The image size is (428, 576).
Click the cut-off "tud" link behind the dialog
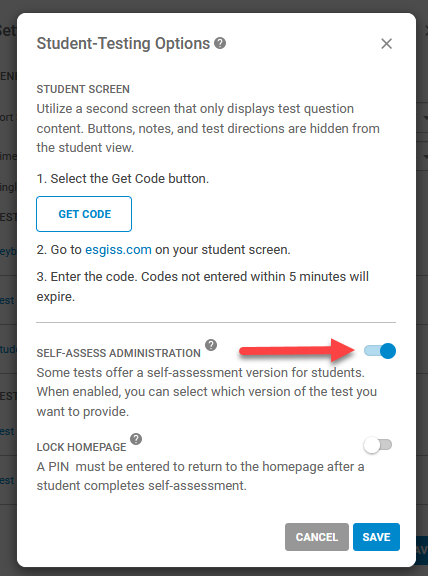tap(8, 349)
